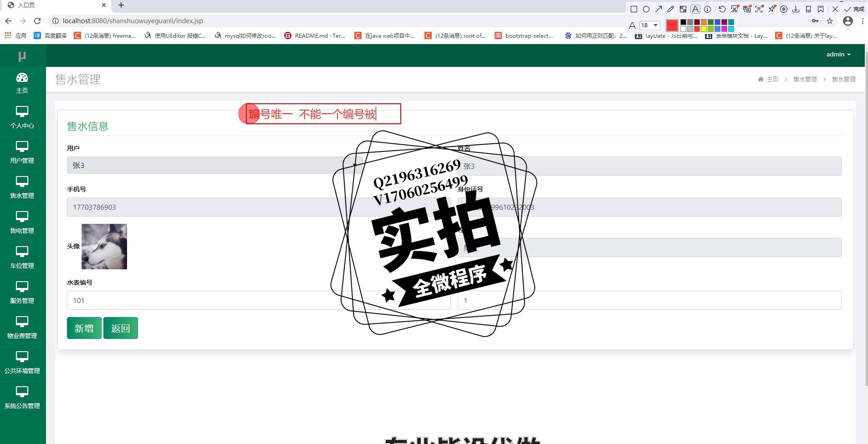This screenshot has height=444, width=868.
Task: Go back in browser history
Action: pos(8,21)
